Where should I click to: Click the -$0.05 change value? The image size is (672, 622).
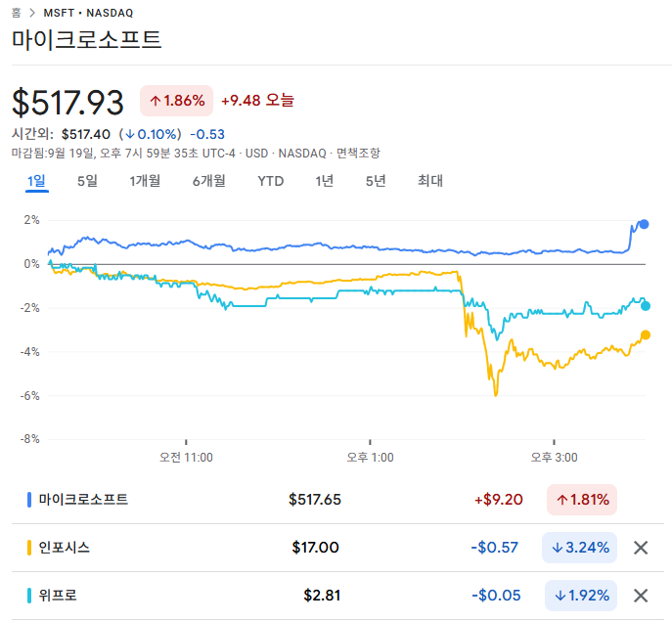point(496,596)
